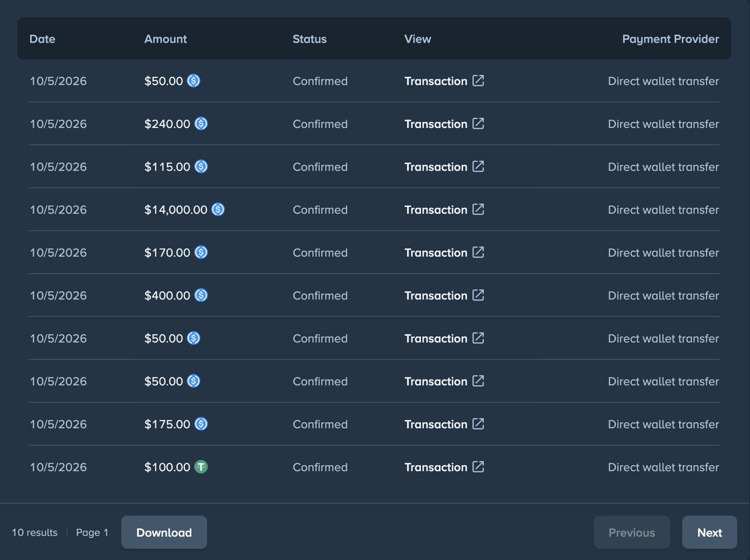
Task: Select the $170.00 amount cell
Action: click(168, 252)
